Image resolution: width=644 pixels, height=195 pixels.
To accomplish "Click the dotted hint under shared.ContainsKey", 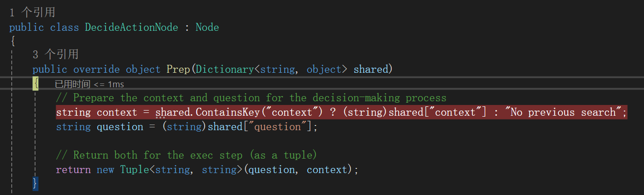I will 161,118.
